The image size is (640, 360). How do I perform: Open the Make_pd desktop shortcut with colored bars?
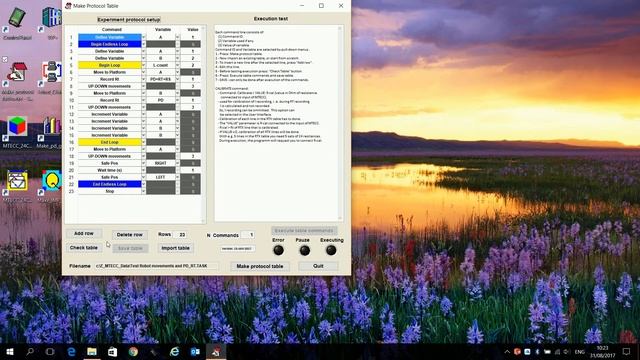[50, 131]
